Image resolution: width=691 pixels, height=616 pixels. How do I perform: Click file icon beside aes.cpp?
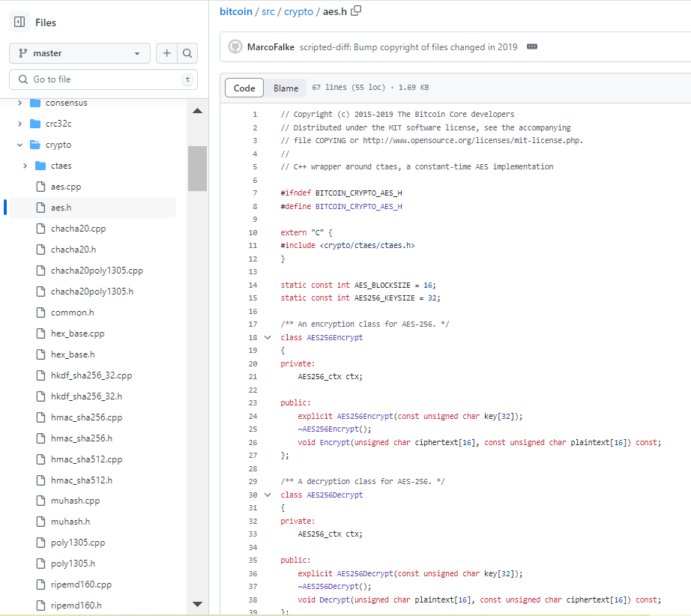40,187
